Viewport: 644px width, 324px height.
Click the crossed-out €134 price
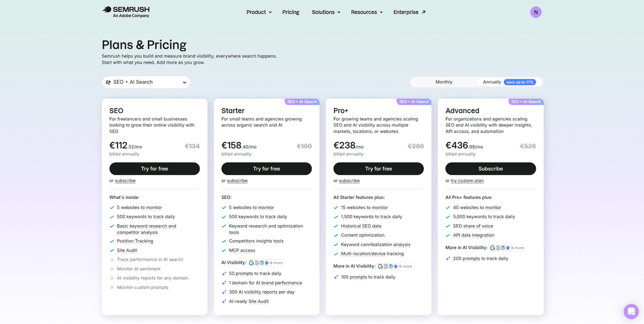click(192, 146)
